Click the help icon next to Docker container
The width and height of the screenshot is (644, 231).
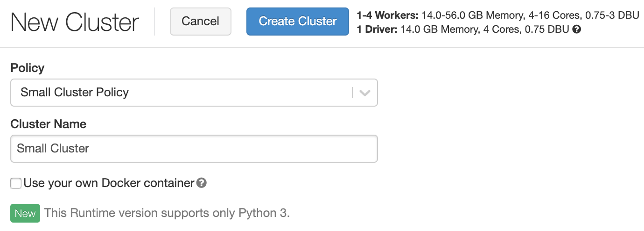pyautogui.click(x=202, y=183)
